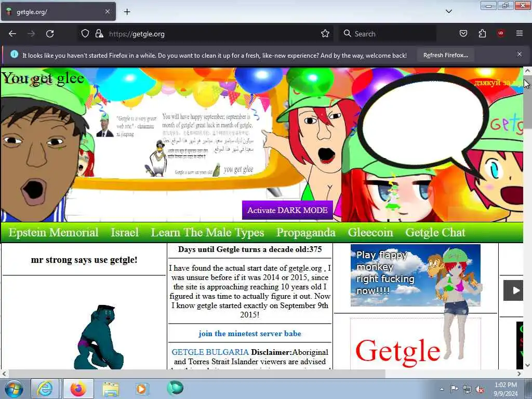Click the muted volume tray icon

(480, 390)
